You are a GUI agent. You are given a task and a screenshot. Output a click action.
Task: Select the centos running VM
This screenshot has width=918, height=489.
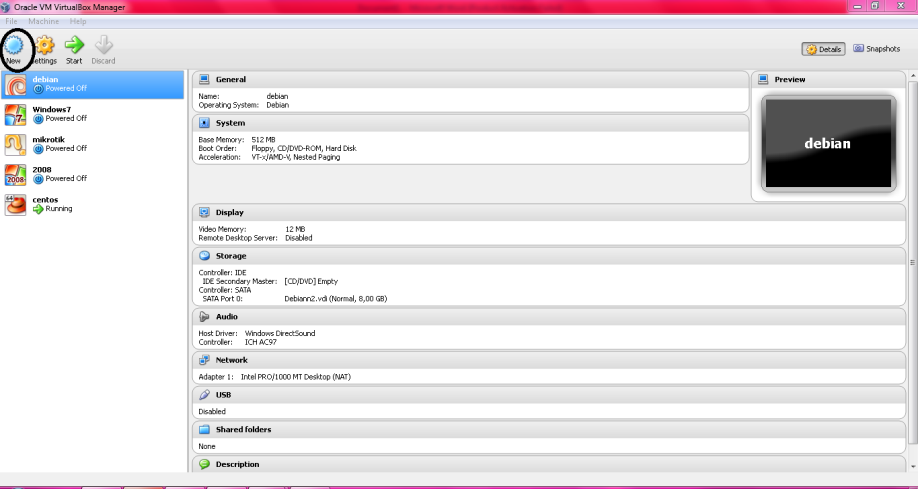pyautogui.click(x=93, y=205)
